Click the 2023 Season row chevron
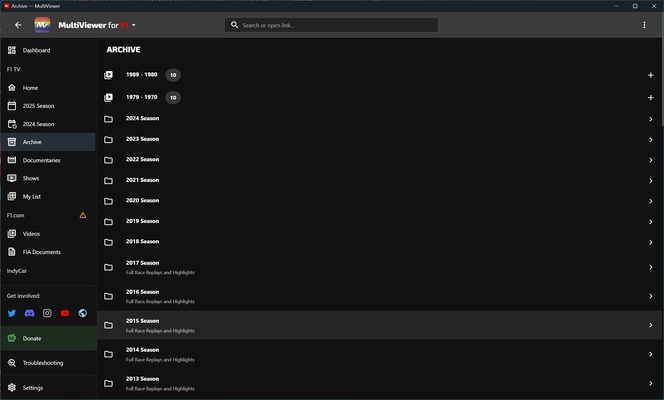The height and width of the screenshot is (400, 664). 651,140
